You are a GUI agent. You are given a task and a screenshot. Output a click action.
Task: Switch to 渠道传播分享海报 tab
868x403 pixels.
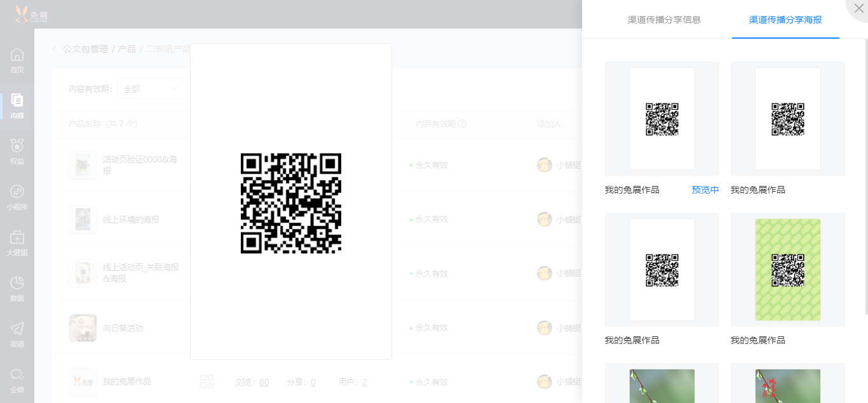click(x=785, y=20)
